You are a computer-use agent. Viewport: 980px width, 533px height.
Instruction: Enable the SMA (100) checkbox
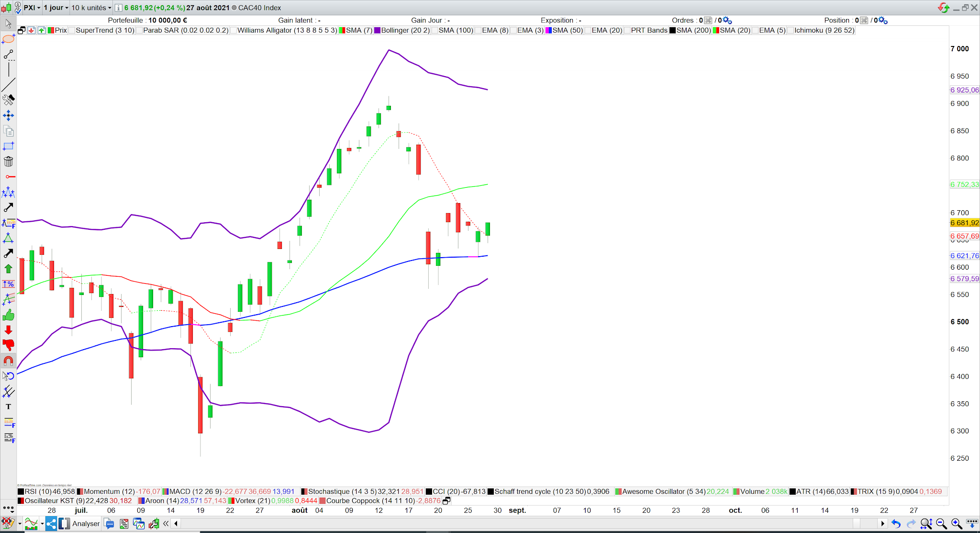point(434,30)
